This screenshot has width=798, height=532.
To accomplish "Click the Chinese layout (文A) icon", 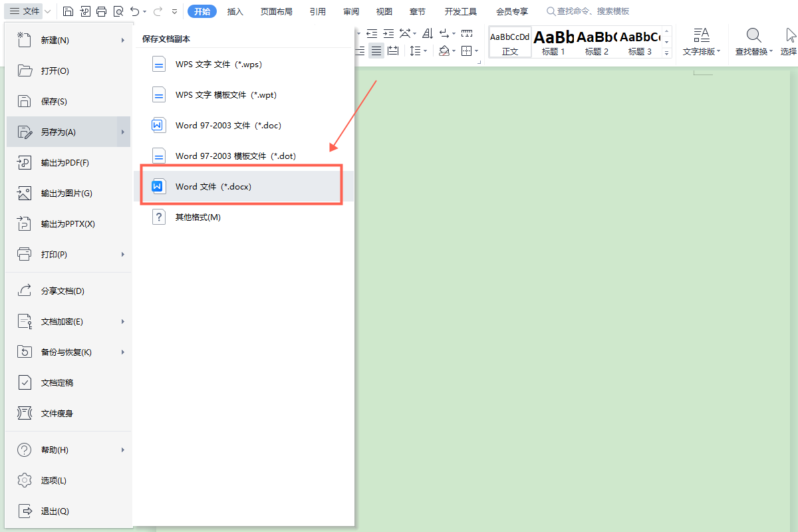I will click(x=405, y=33).
